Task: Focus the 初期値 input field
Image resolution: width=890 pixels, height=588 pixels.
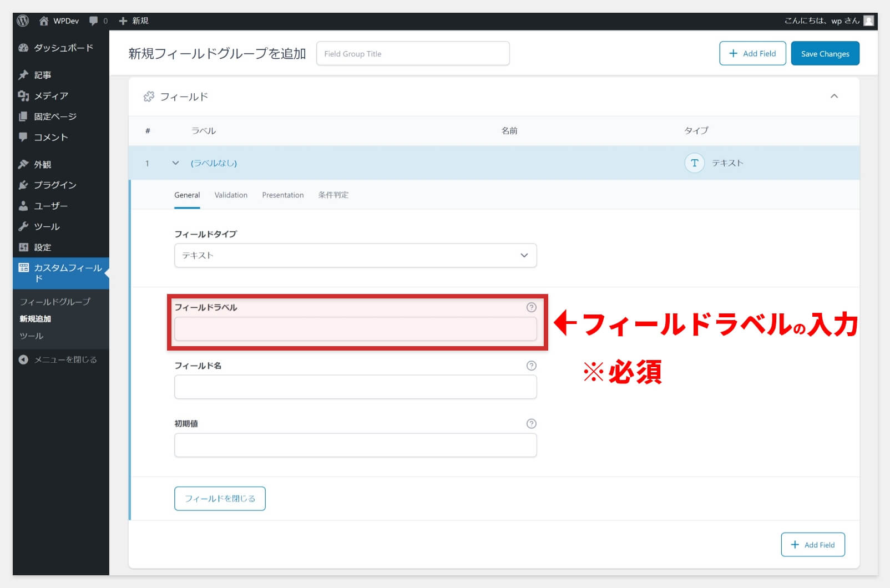Action: (x=356, y=445)
